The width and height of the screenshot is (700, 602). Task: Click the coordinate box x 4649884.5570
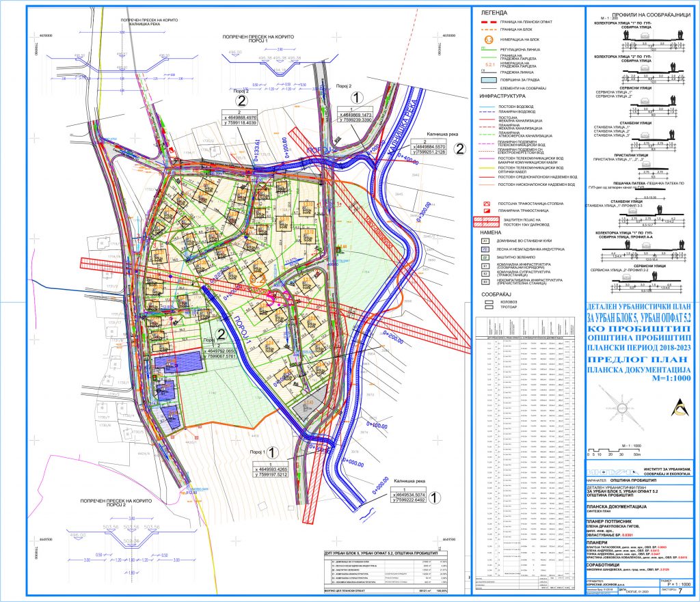pyautogui.click(x=429, y=147)
